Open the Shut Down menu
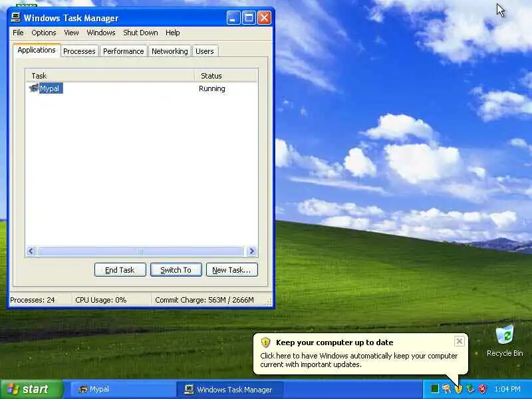The image size is (532, 399). pyautogui.click(x=140, y=33)
